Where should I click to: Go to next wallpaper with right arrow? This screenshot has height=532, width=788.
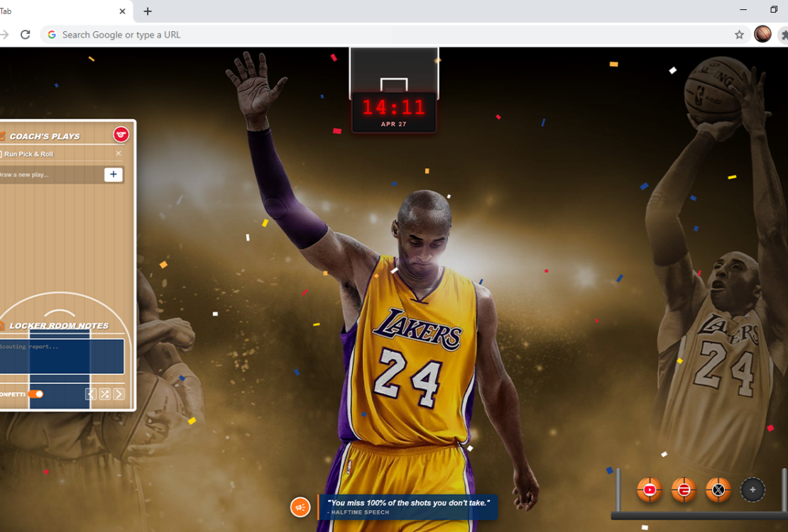coord(119,394)
